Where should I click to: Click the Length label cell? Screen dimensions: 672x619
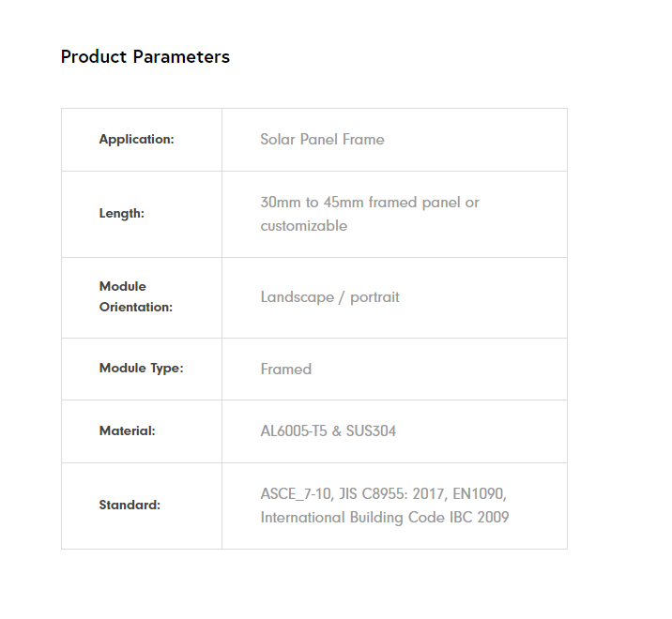tap(121, 214)
